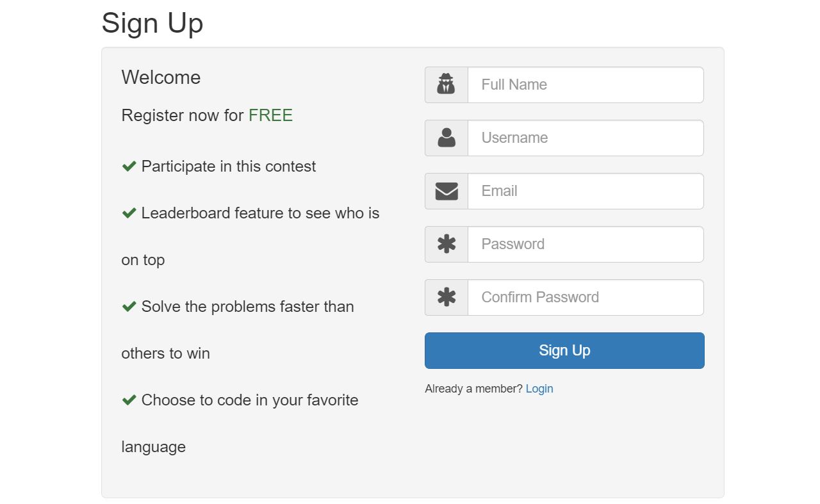The height and width of the screenshot is (504, 820).
Task: Click the Confirm Password field
Action: 585,297
